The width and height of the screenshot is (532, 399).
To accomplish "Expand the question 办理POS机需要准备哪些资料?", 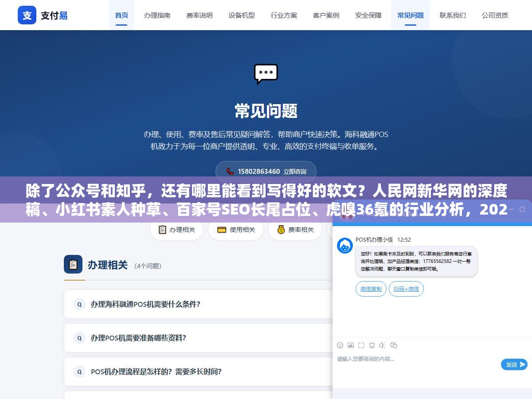I will point(198,338).
